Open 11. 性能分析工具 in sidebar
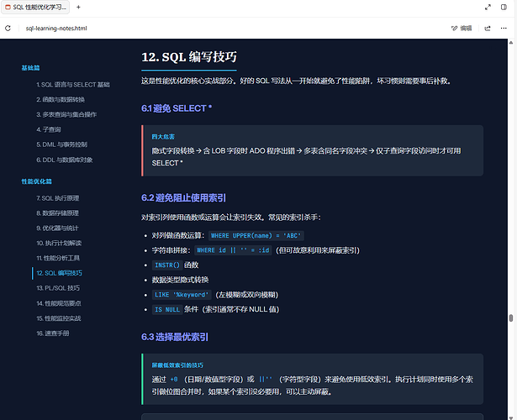 click(x=58, y=258)
